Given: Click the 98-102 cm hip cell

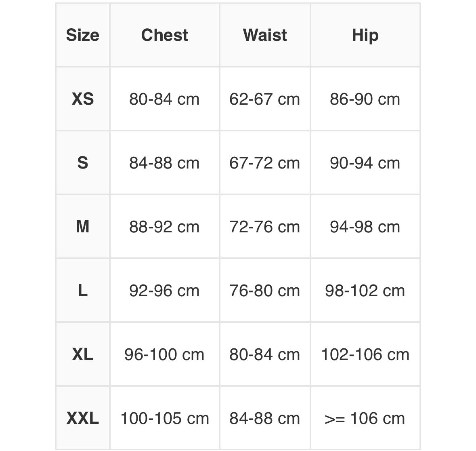Looking at the screenshot, I should coord(365,290).
